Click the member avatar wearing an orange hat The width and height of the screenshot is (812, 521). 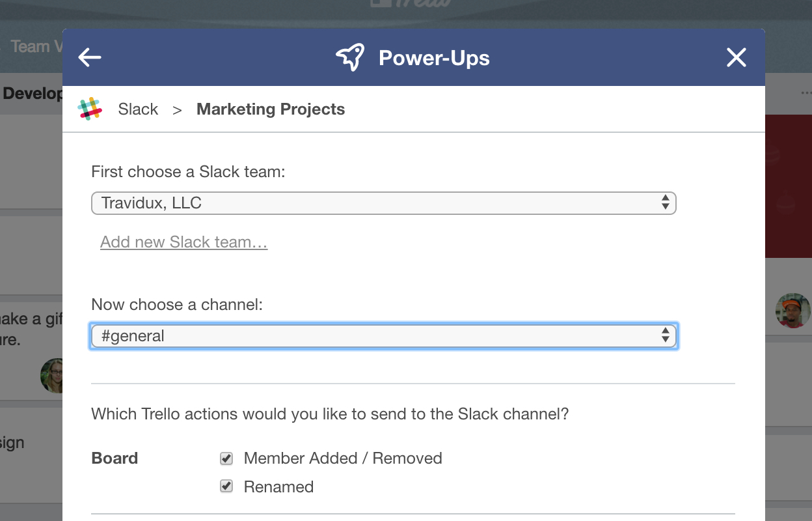[791, 311]
